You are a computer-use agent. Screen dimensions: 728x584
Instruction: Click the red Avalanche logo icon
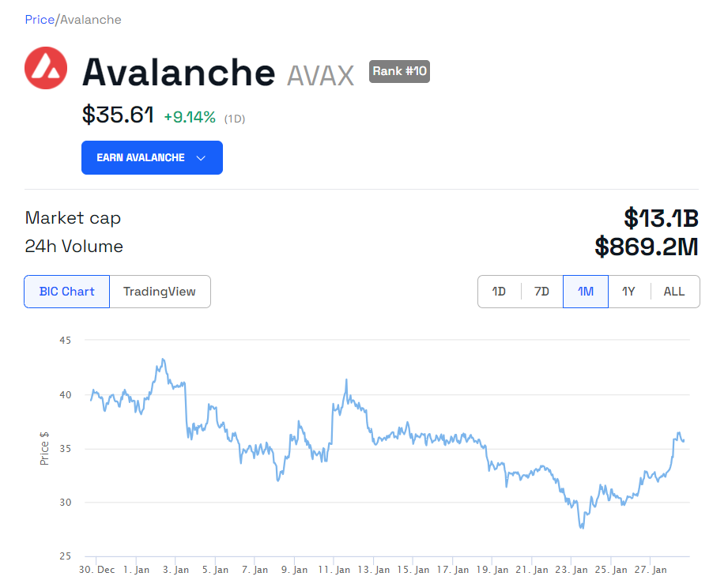(46, 68)
